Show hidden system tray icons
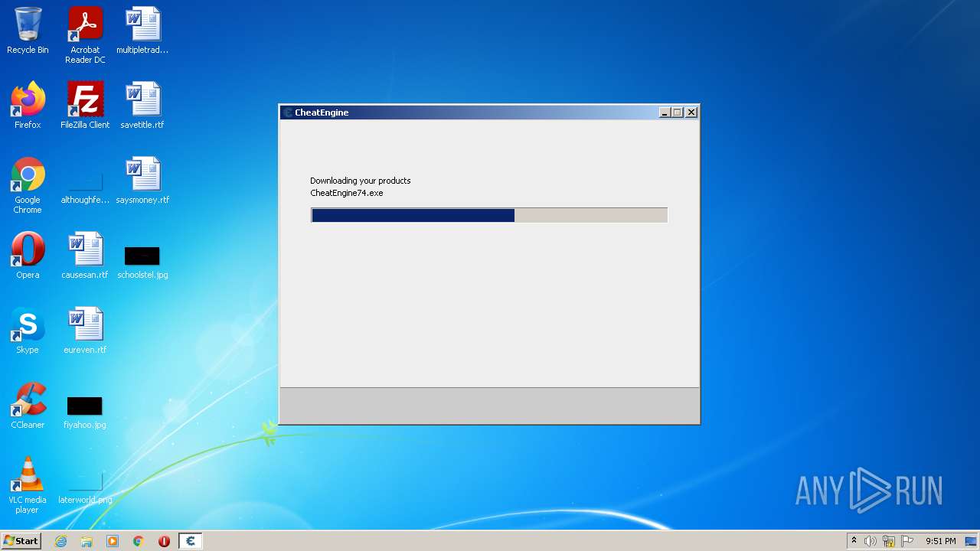Screen dimensions: 980x551 click(x=854, y=541)
